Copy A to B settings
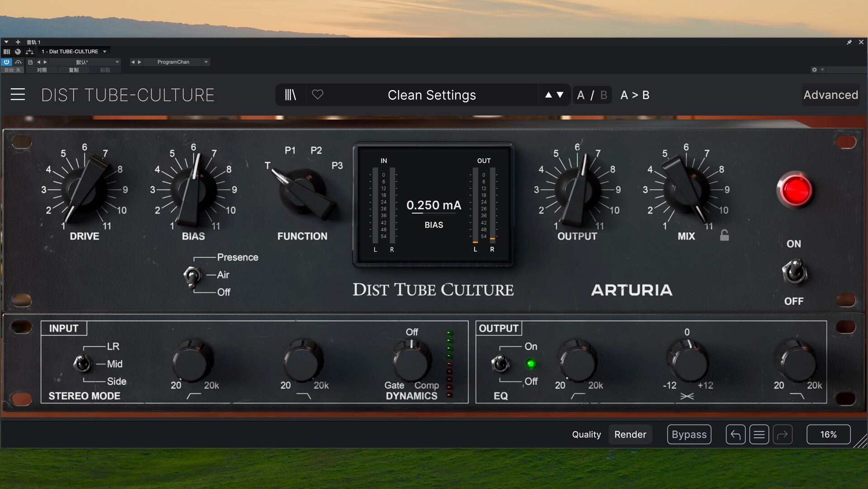 pyautogui.click(x=635, y=95)
